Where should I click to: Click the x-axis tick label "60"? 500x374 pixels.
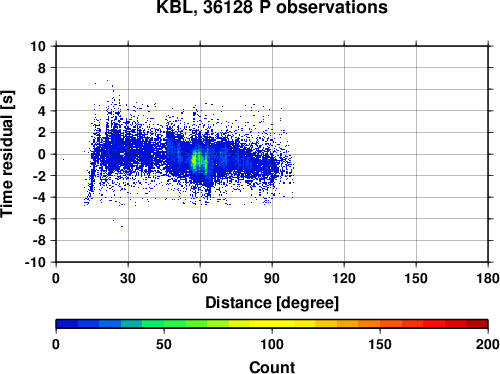(200, 278)
